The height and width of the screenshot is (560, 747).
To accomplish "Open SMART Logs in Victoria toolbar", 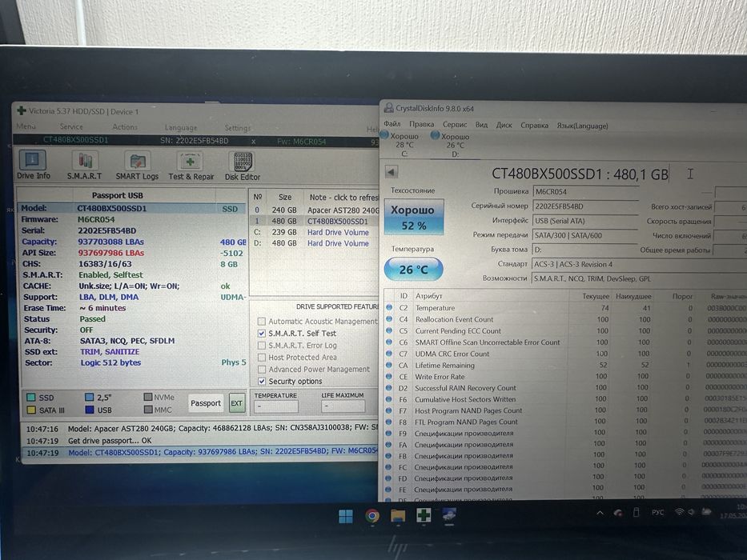I will tap(137, 166).
